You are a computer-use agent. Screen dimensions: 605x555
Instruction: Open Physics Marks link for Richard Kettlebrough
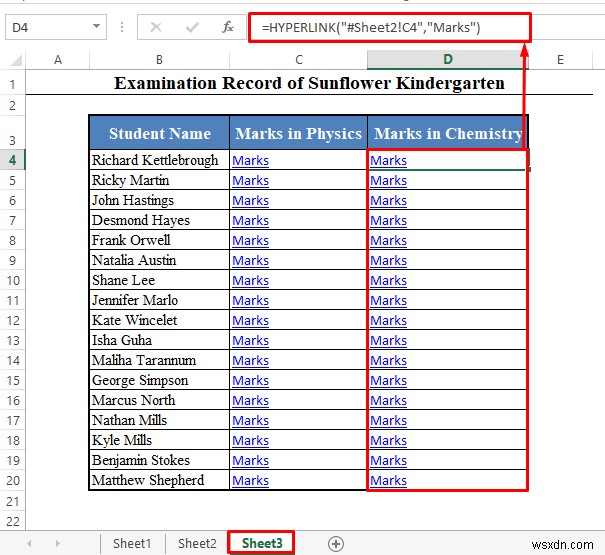click(x=250, y=161)
